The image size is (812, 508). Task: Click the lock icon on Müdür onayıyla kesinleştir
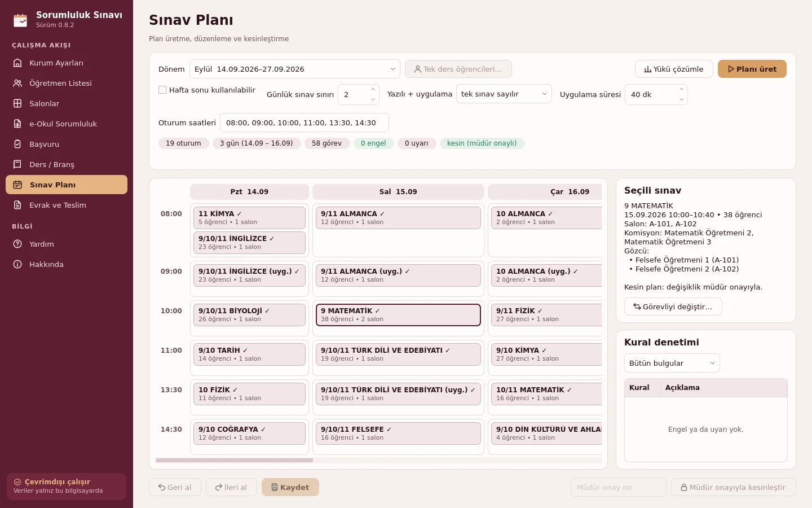684,487
